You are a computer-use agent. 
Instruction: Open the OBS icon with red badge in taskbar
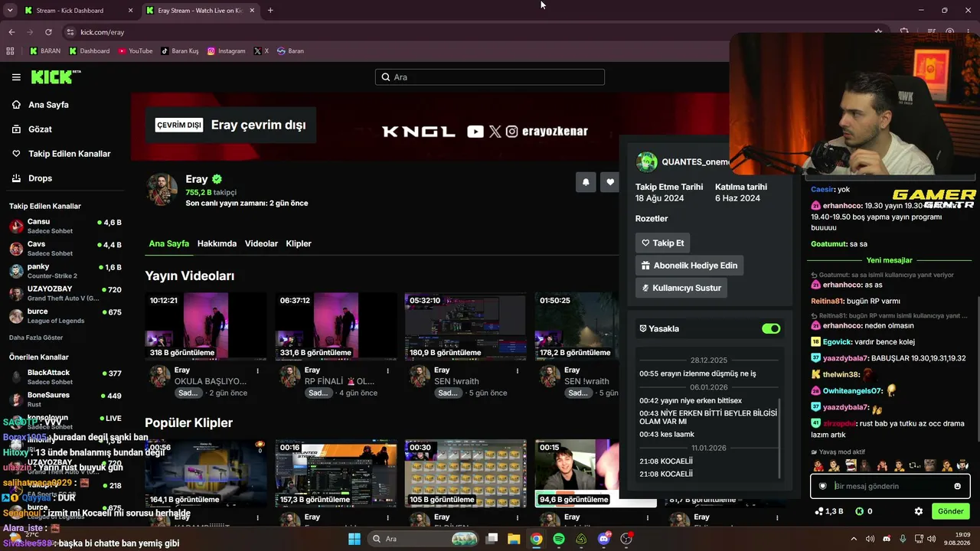(627, 539)
